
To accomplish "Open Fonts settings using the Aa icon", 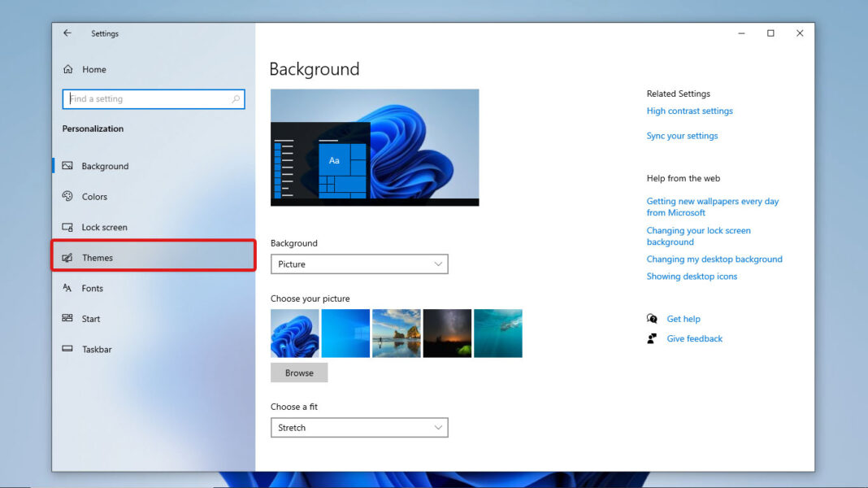I will coord(68,288).
